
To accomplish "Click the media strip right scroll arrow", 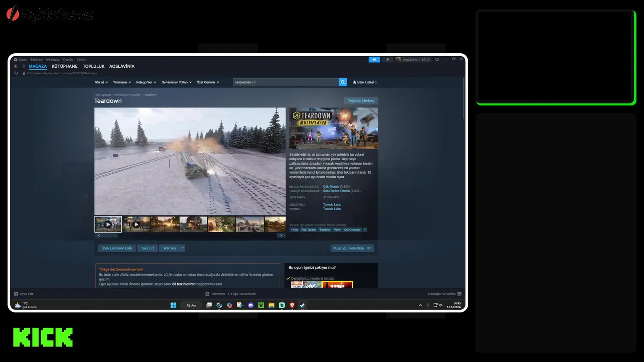I will [281, 235].
